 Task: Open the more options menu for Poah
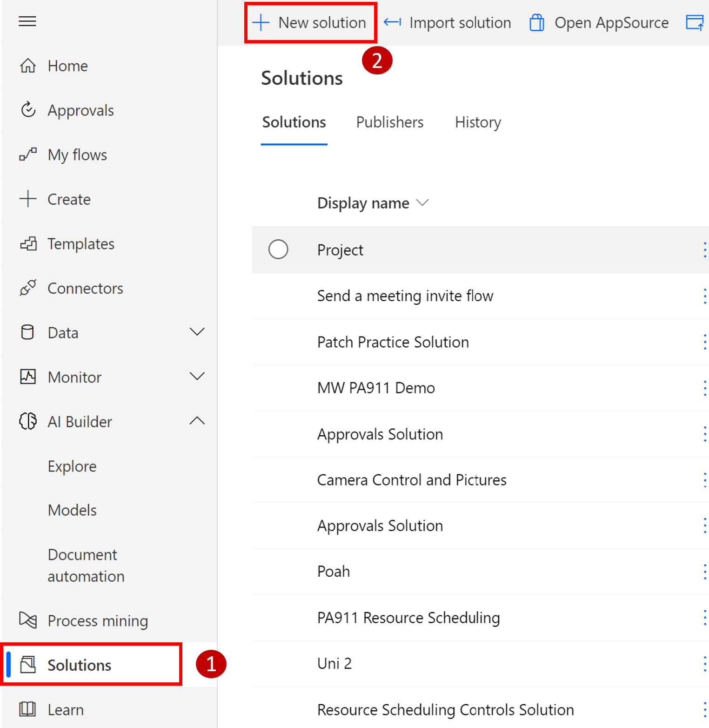coord(705,572)
